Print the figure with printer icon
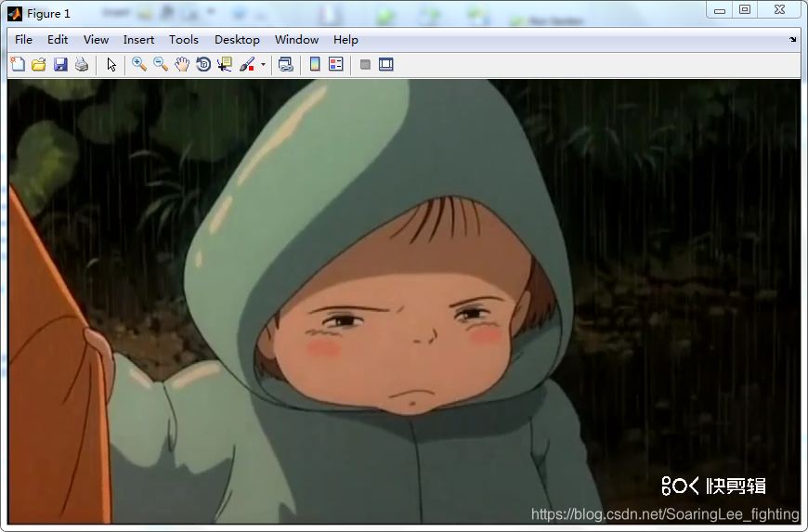Image resolution: width=808 pixels, height=532 pixels. pyautogui.click(x=82, y=64)
